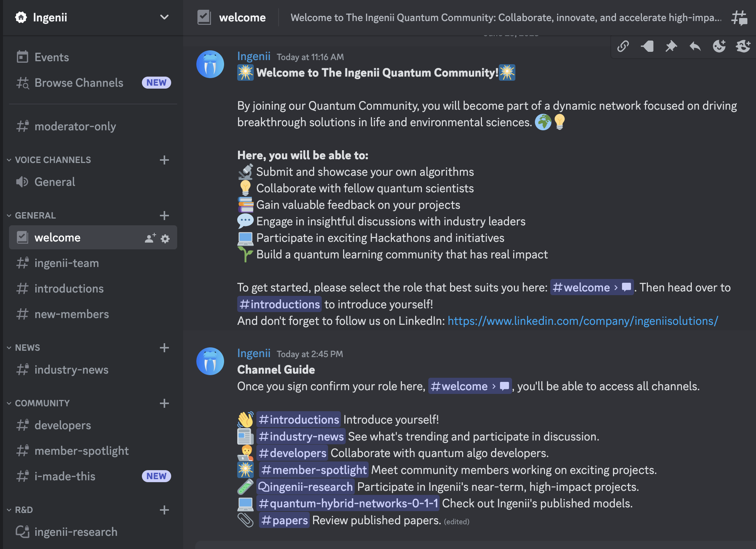Open the Ingenii server dropdown menu
This screenshot has height=549, width=756.
[x=164, y=17]
